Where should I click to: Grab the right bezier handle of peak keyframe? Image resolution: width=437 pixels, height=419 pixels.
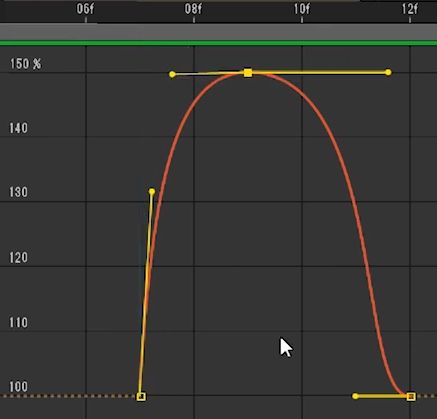[x=388, y=72]
